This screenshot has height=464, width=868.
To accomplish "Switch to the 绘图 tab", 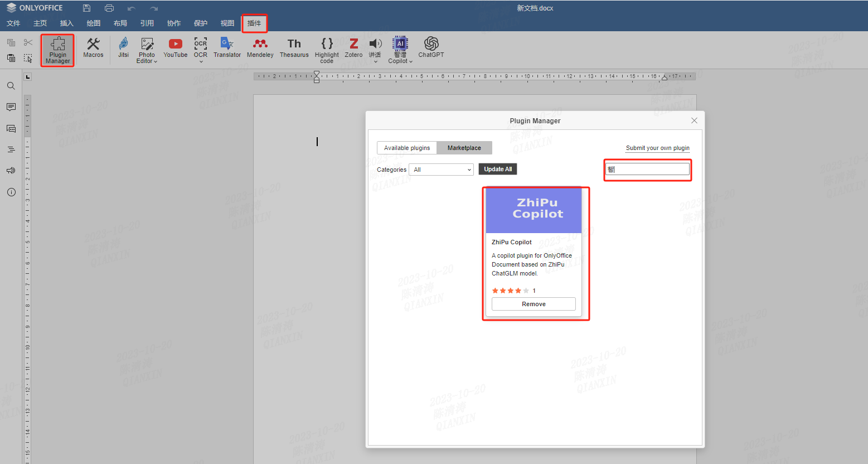I will [94, 23].
